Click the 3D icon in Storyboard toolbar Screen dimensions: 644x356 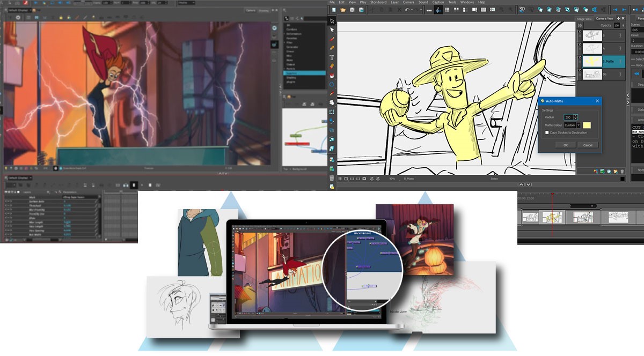[x=522, y=9]
